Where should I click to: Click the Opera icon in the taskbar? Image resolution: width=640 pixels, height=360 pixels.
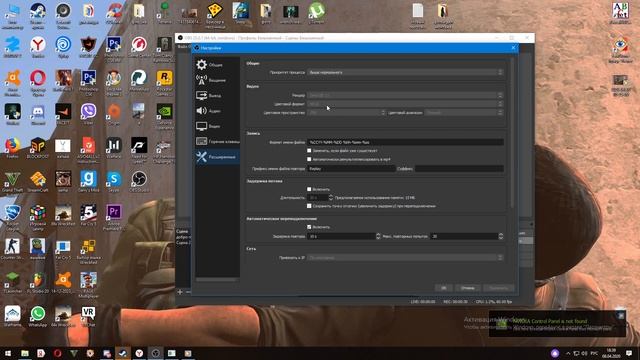click(x=57, y=353)
